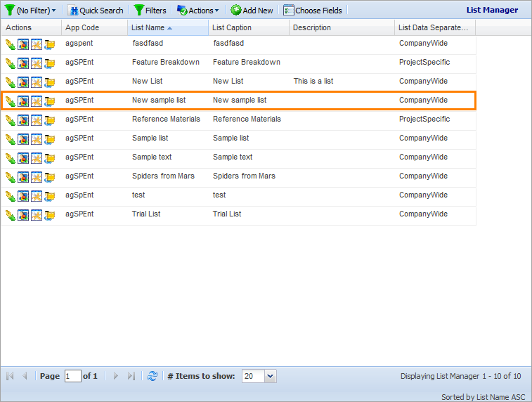Go to the next page
532x402 pixels.
click(x=116, y=376)
